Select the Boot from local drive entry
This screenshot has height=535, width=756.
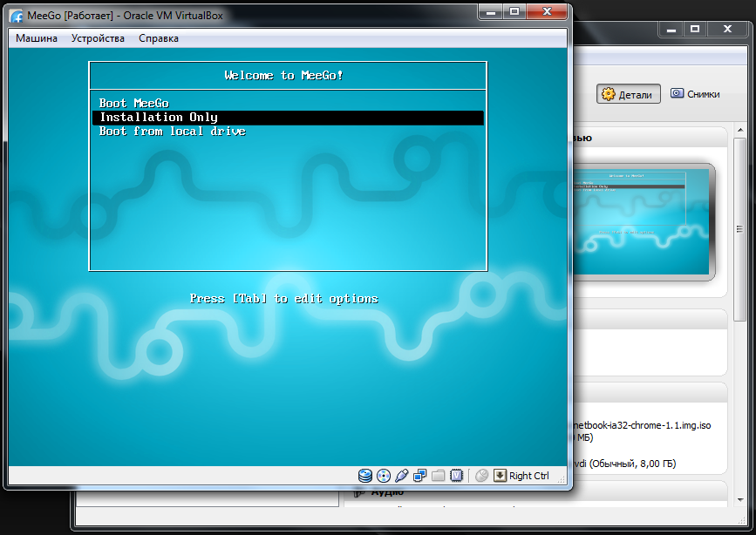[288, 131]
